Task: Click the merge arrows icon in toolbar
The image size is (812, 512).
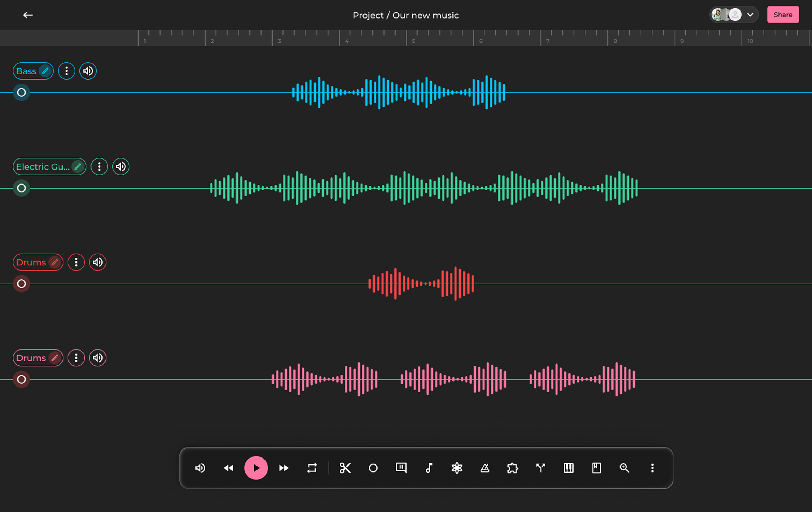Action: tap(541, 468)
